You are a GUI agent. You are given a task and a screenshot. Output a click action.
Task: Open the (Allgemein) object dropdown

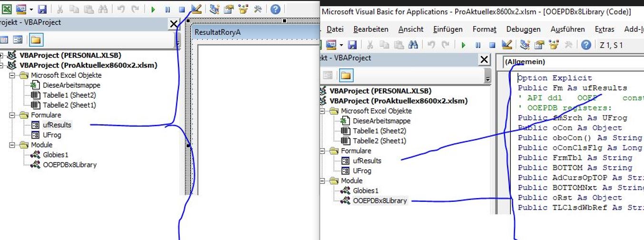point(573,62)
